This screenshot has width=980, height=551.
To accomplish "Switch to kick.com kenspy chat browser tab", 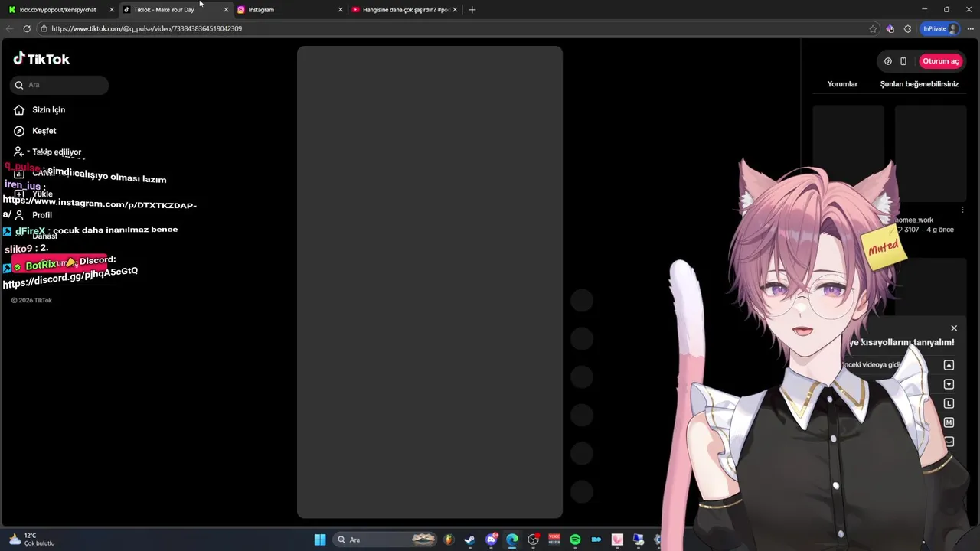I will [x=60, y=10].
